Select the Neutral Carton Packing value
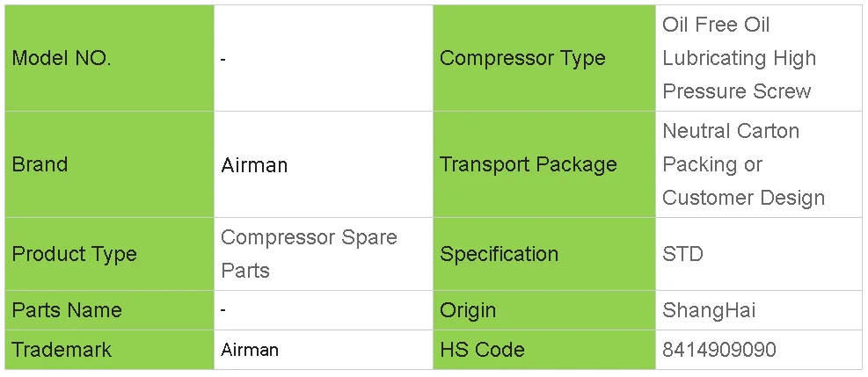 coord(743,164)
